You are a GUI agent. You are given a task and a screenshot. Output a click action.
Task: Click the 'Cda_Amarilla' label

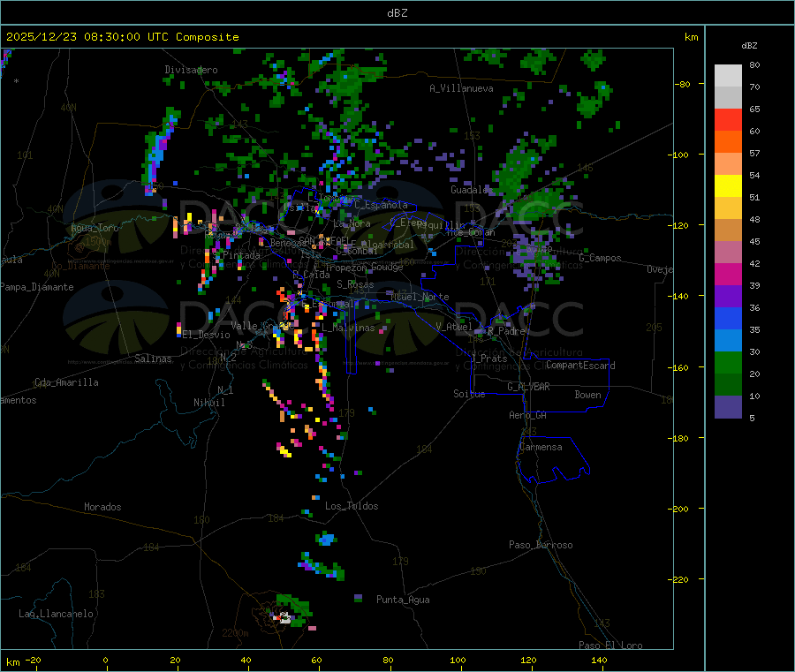[x=66, y=382]
